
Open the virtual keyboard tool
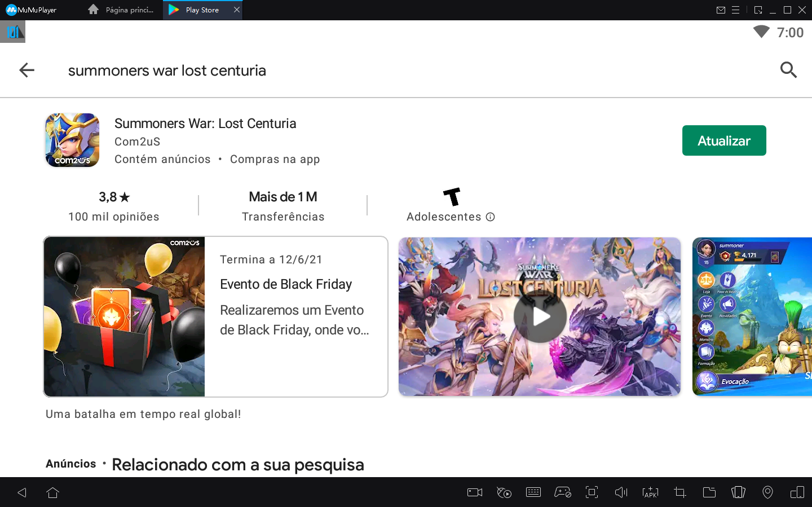(533, 492)
